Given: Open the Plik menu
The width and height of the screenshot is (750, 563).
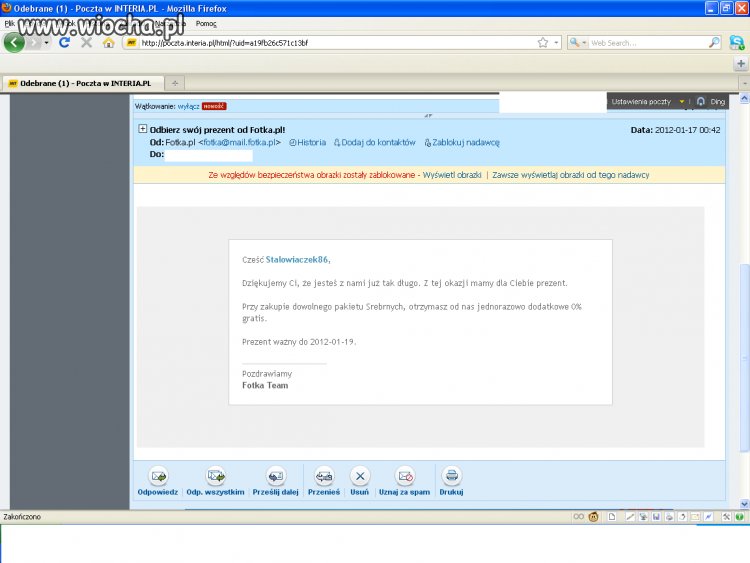Looking at the screenshot, I should pyautogui.click(x=10, y=23).
